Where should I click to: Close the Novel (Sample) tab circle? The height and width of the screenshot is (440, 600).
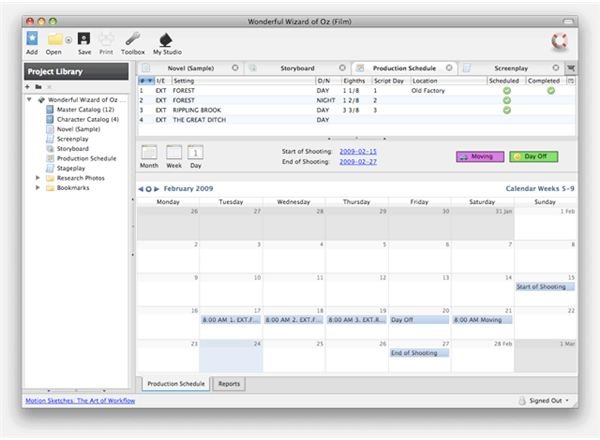(235, 68)
